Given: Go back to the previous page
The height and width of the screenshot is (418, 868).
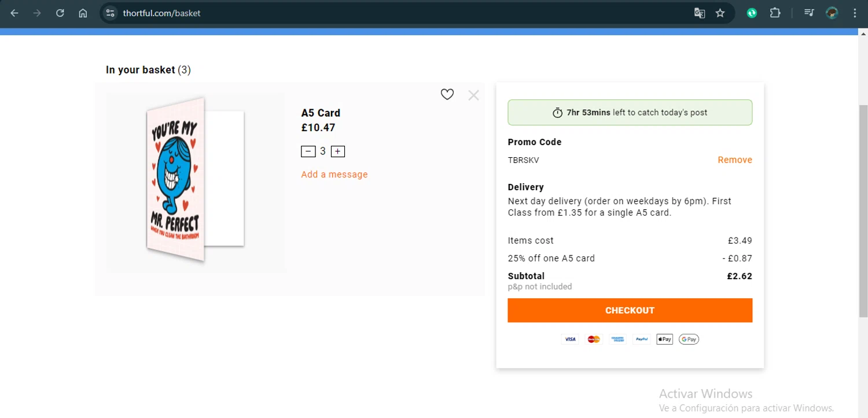Looking at the screenshot, I should point(14,13).
